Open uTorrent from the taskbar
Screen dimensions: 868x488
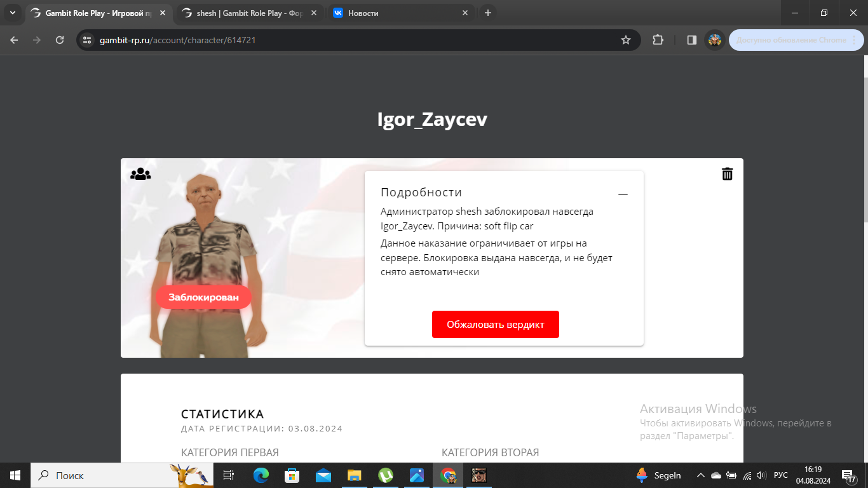point(386,475)
